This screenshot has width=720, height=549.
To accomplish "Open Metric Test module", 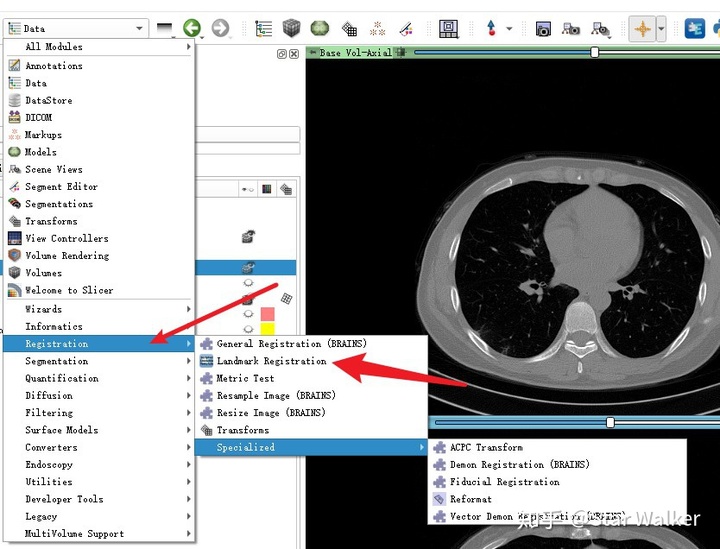I will (x=311, y=378).
